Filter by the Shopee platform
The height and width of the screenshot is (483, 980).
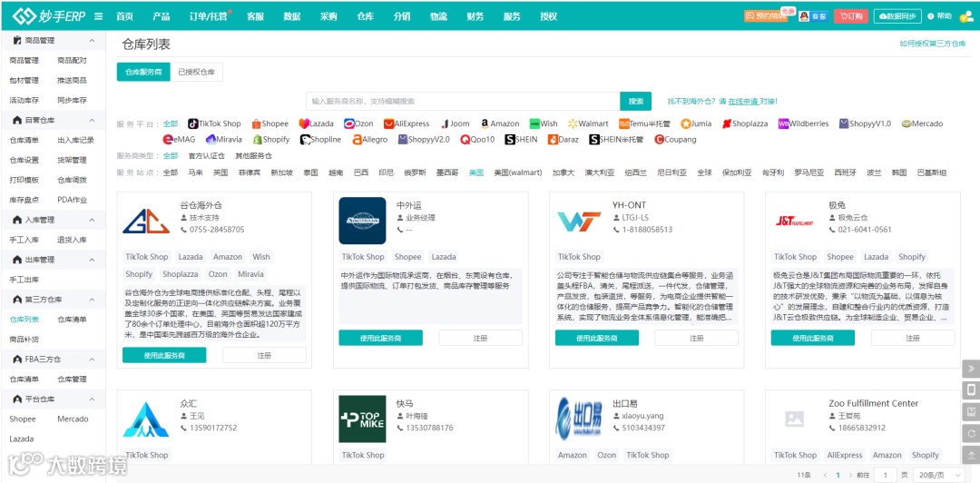coord(270,123)
